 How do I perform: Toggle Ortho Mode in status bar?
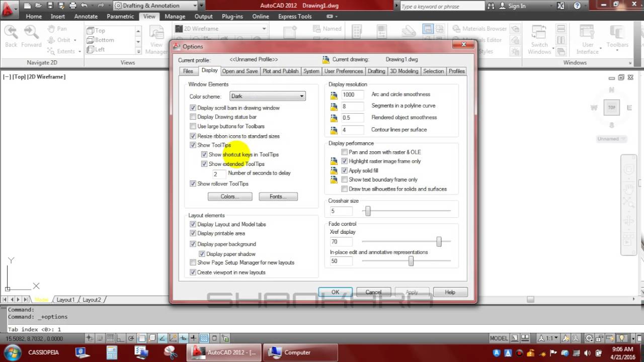[121, 338]
